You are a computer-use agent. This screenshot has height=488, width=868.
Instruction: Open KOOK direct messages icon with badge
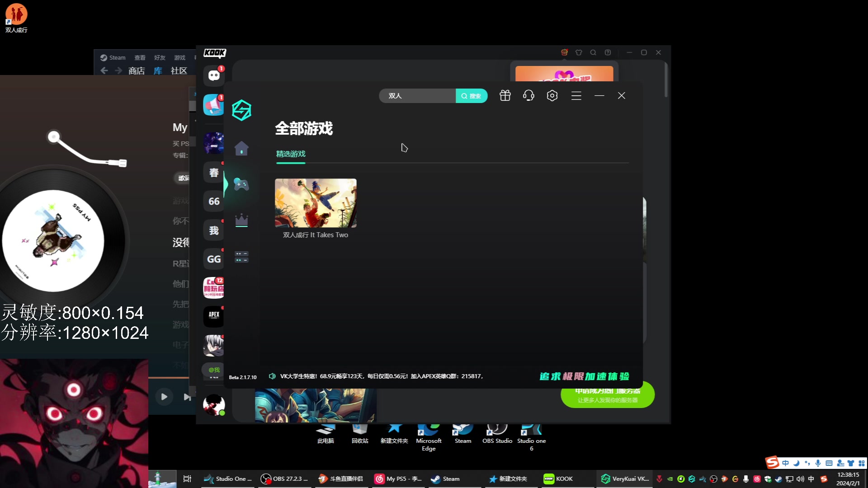click(x=214, y=76)
